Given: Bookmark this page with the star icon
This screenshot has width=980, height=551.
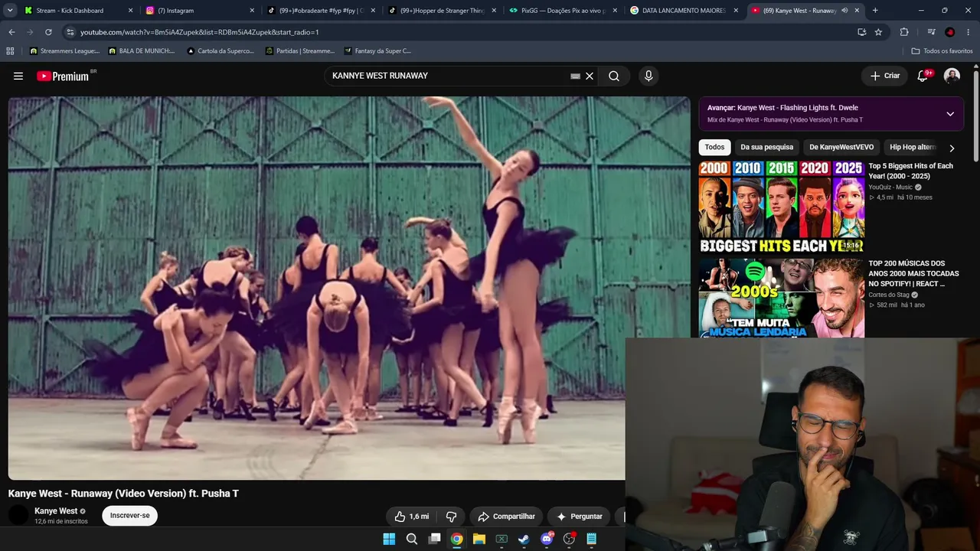Looking at the screenshot, I should coord(878,32).
